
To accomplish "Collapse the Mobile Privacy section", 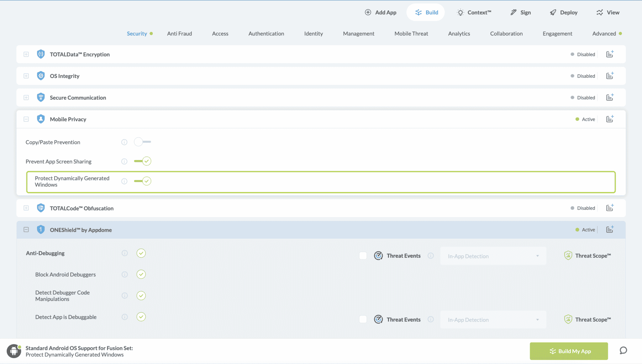I will pyautogui.click(x=26, y=119).
